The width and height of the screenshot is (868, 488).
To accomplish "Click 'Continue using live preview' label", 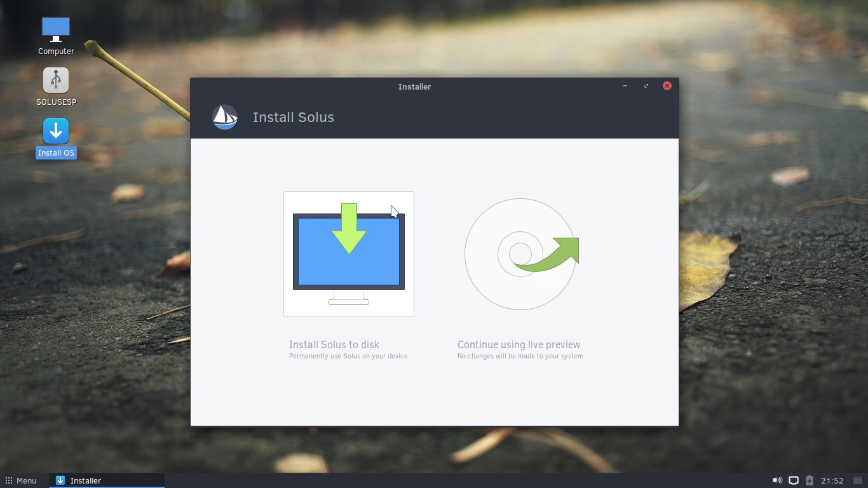I will 519,344.
